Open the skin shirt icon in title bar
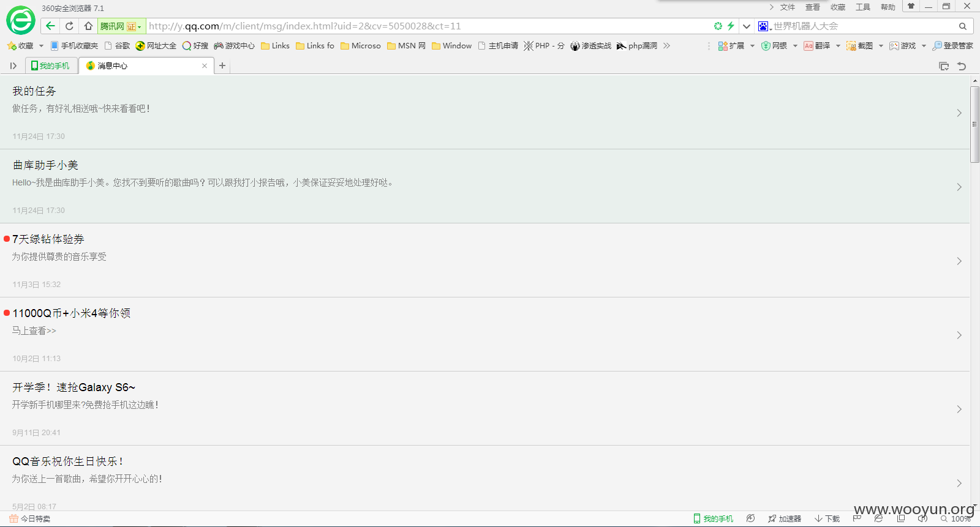This screenshot has width=980, height=527. pos(911,6)
